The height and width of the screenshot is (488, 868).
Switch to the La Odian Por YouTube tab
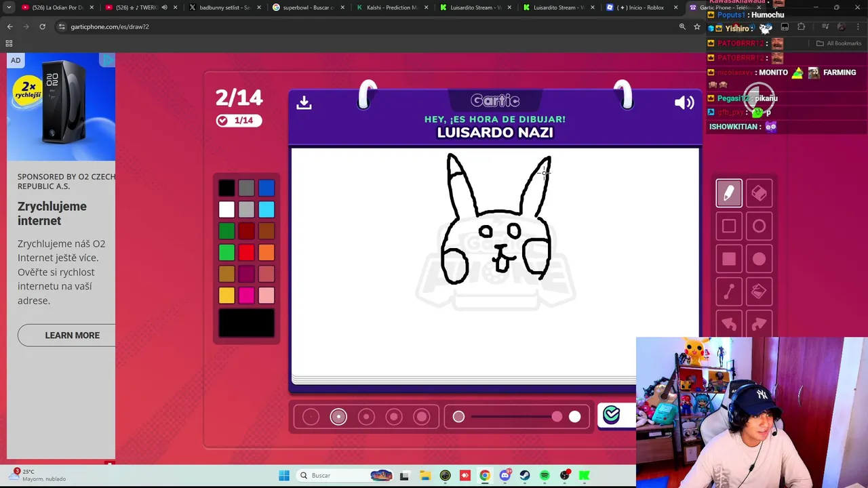[x=57, y=7]
